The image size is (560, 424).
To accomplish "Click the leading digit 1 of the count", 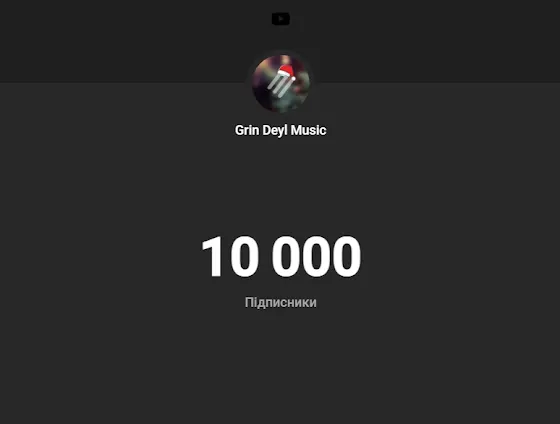I will click(214, 256).
